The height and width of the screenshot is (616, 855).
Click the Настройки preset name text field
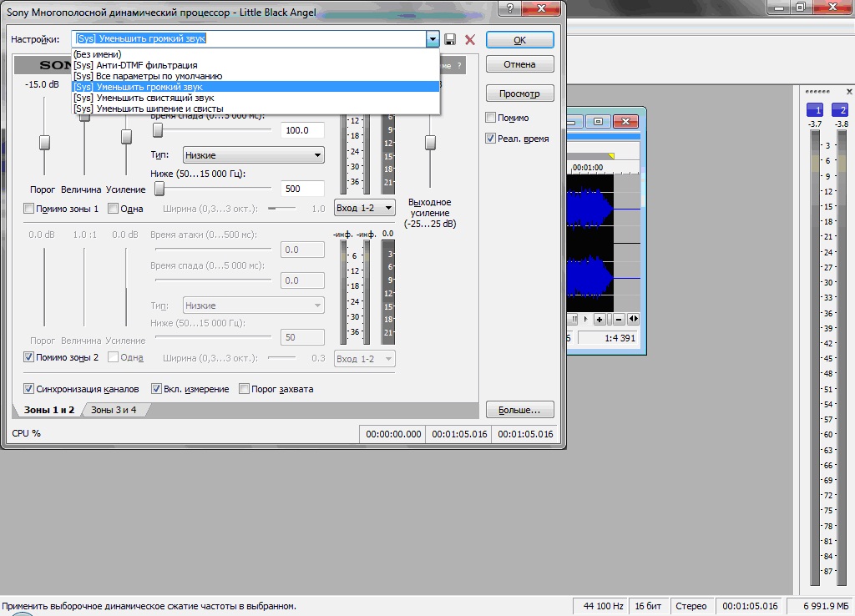click(250, 38)
